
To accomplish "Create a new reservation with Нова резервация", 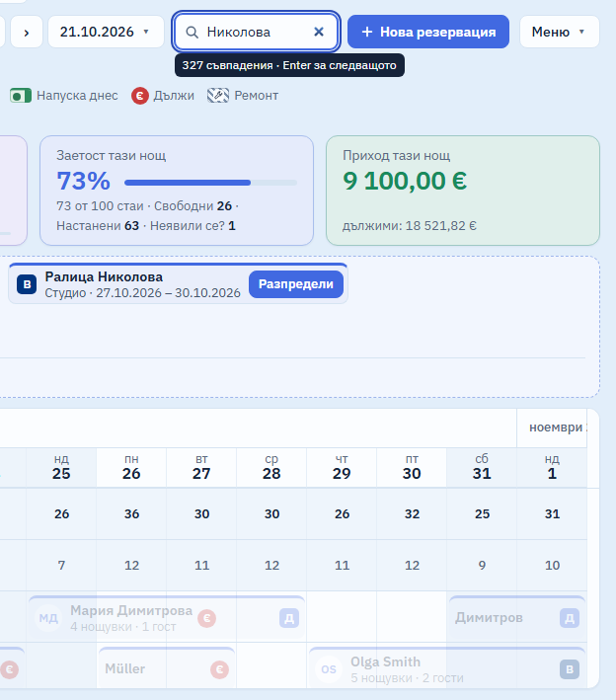I will coord(428,32).
